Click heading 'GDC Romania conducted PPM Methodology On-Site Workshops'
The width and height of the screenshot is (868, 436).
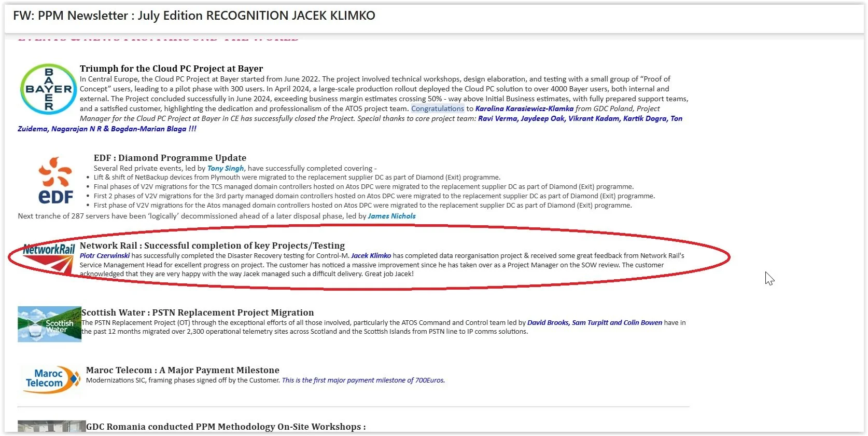[226, 427]
